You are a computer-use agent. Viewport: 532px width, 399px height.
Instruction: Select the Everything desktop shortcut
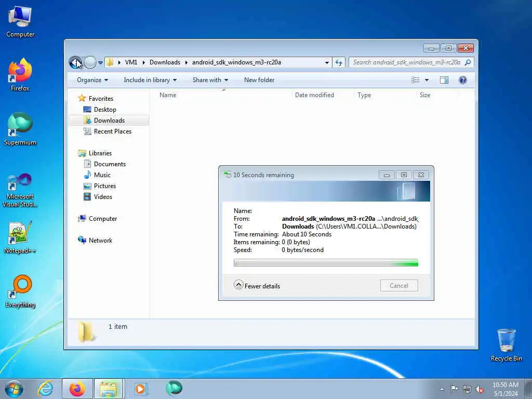20,291
